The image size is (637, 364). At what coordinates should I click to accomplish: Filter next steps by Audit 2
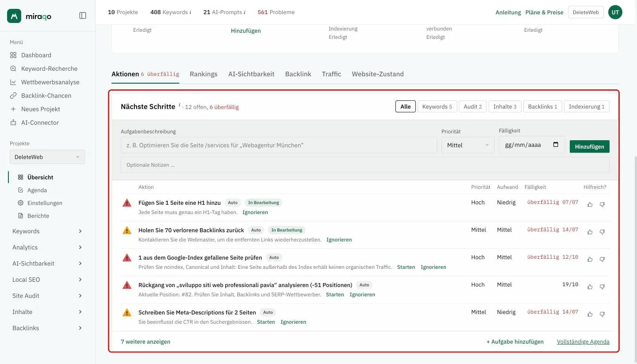pos(472,107)
